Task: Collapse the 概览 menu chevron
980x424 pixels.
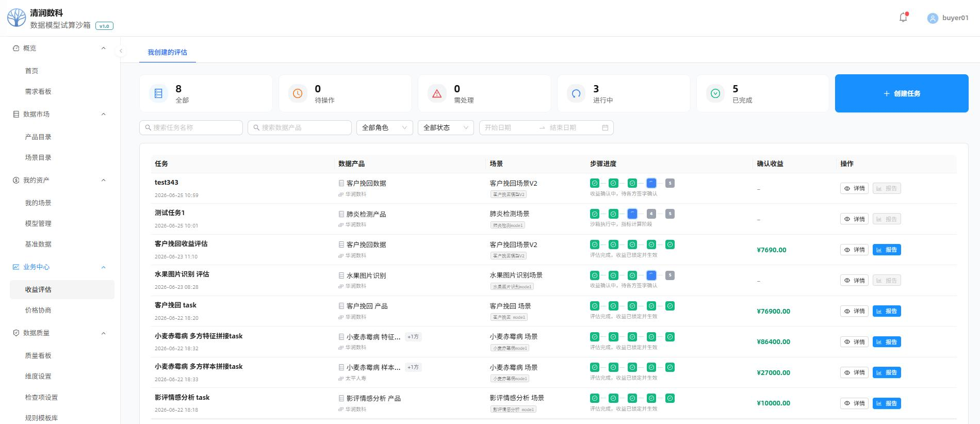Action: pyautogui.click(x=103, y=48)
